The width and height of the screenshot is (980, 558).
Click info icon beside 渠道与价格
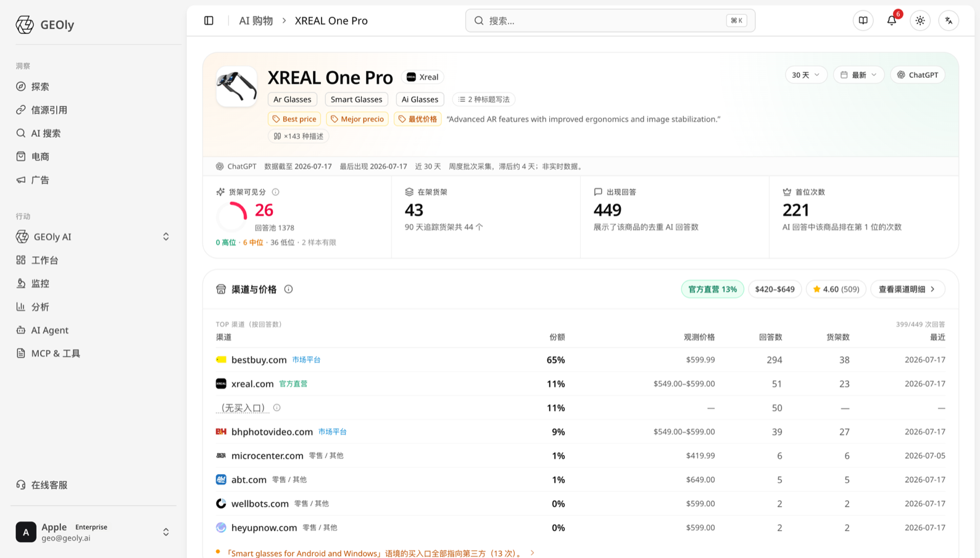(x=288, y=289)
